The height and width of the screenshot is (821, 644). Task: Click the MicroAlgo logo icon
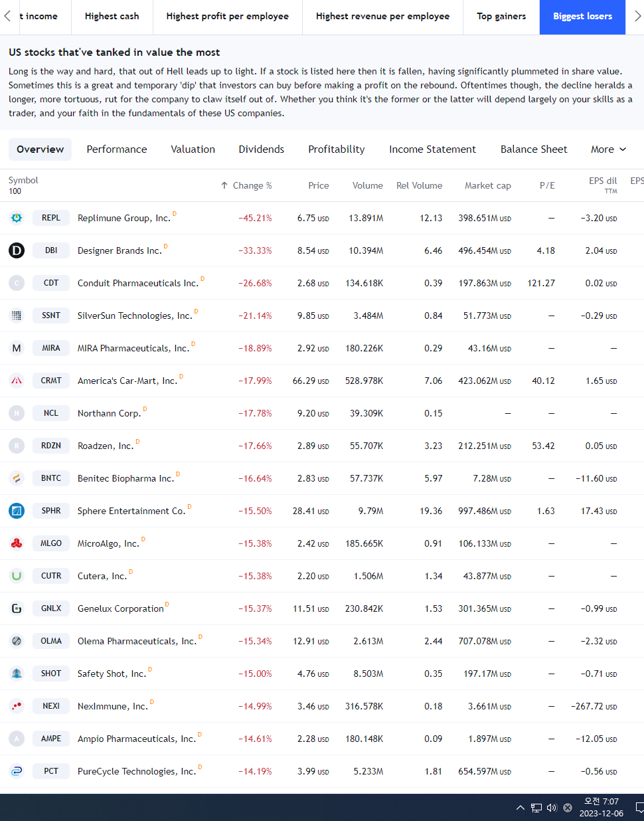click(x=17, y=543)
